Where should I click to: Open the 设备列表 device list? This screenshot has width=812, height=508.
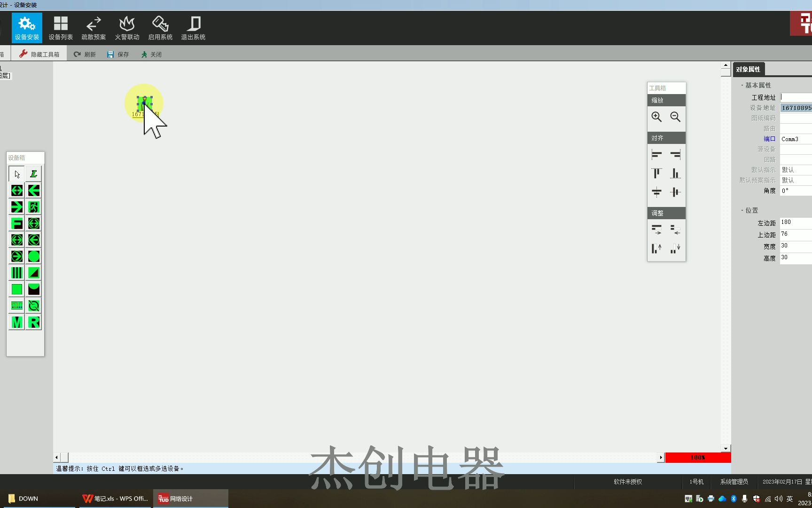click(x=61, y=28)
